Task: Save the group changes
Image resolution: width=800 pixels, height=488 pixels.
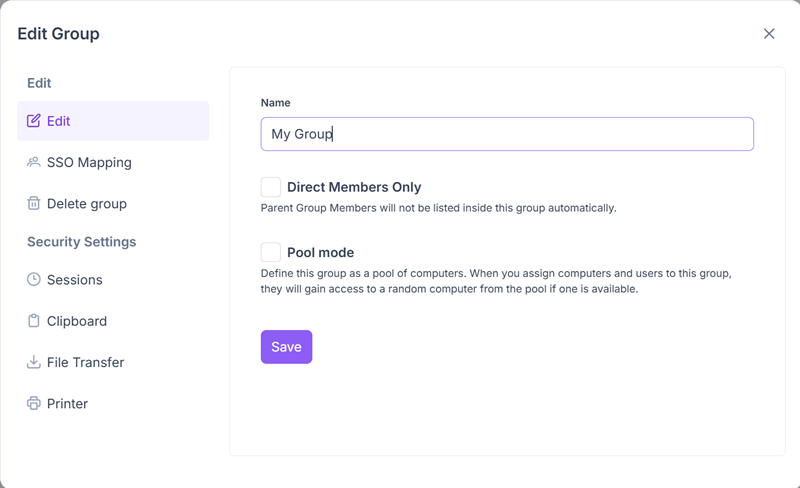Action: [286, 347]
